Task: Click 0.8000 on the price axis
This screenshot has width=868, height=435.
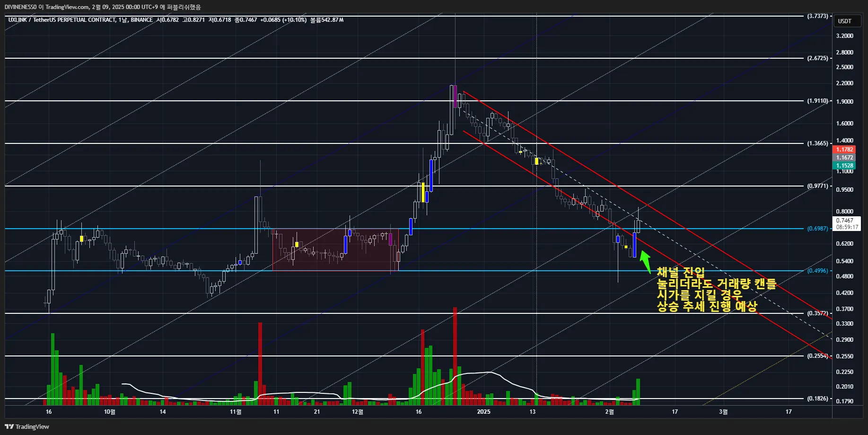Action: pyautogui.click(x=844, y=212)
